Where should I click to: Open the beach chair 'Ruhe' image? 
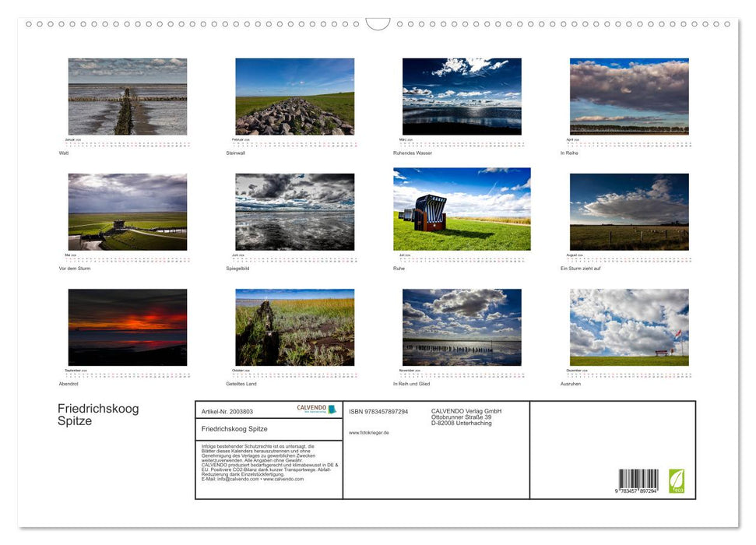pos(461,207)
